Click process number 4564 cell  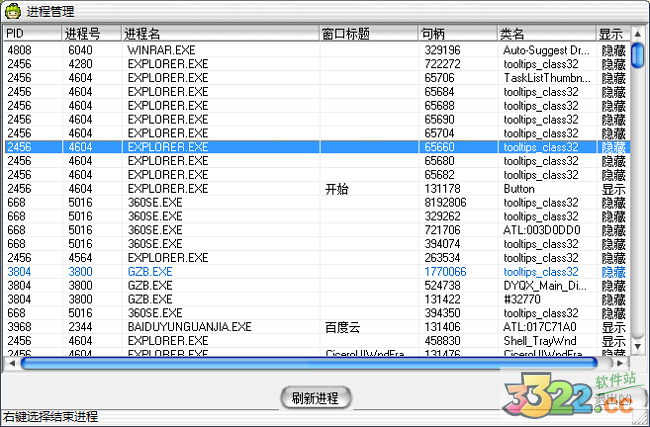80,258
